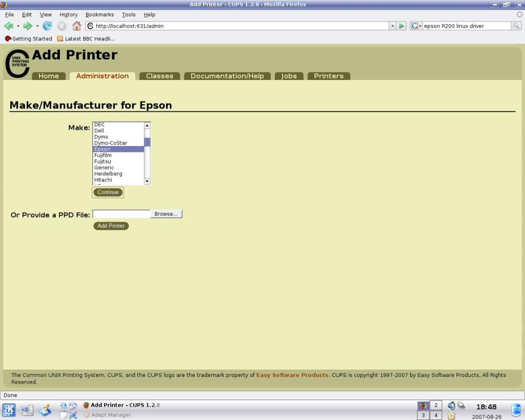Open the Firefox home page icon
The image size is (525, 420).
click(x=77, y=26)
